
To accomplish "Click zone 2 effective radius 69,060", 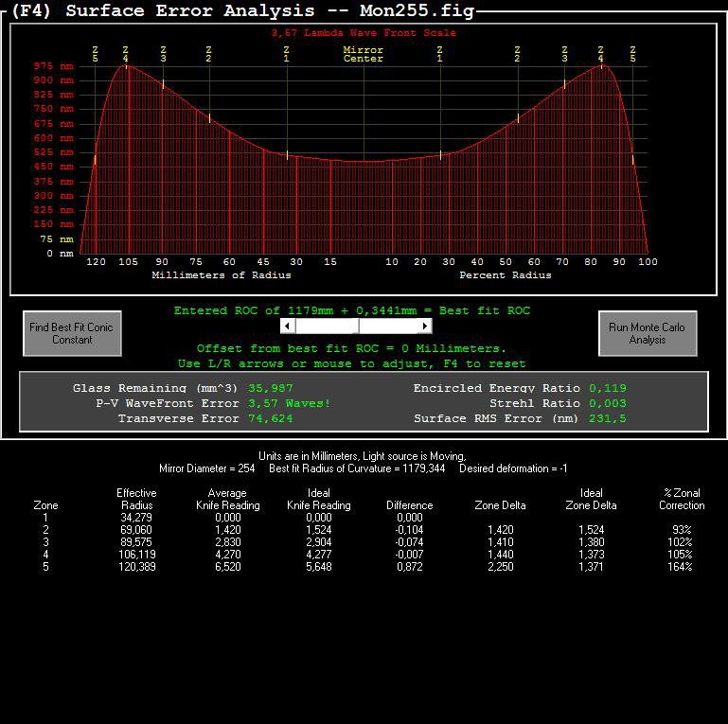I will (136, 530).
